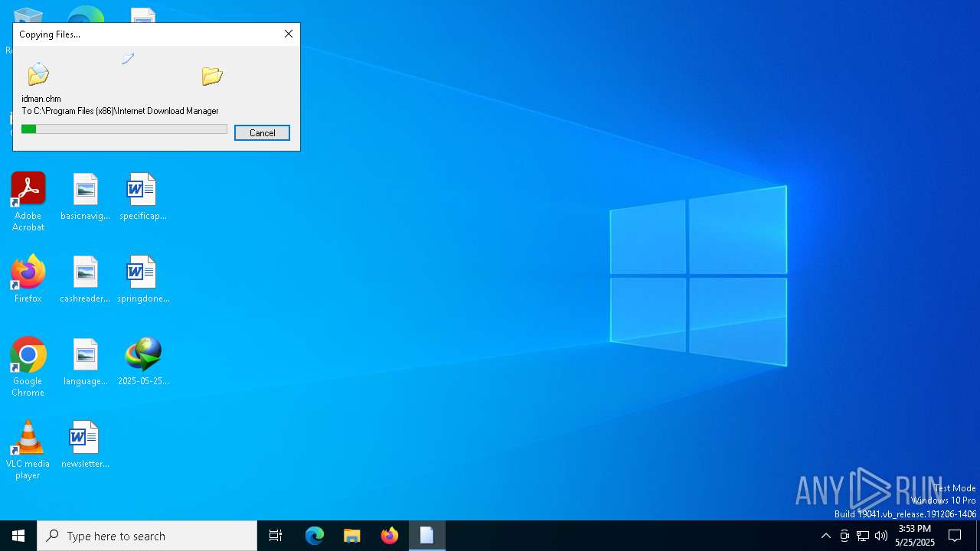Open the Google Chrome desktop shortcut

pyautogui.click(x=28, y=367)
